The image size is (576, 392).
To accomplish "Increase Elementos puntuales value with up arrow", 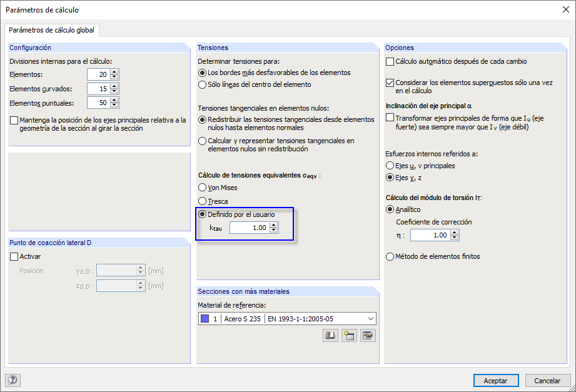I will pos(114,100).
